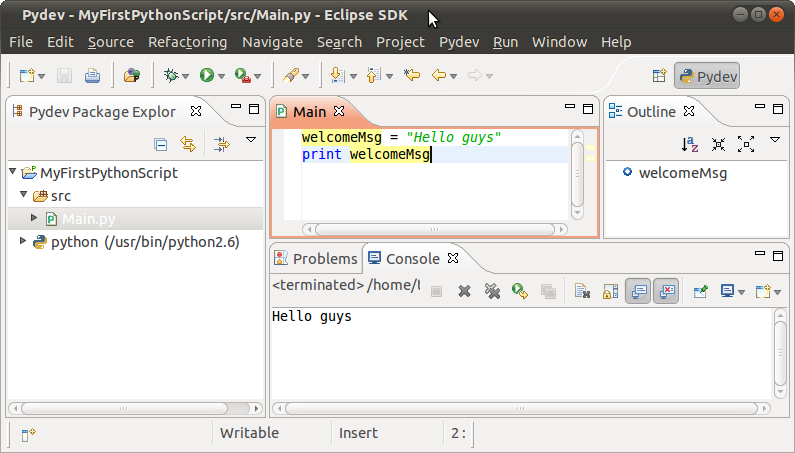Viewport: 795px width, 453px height.
Task: Click Collapse All in Outline view
Action: coord(718,145)
